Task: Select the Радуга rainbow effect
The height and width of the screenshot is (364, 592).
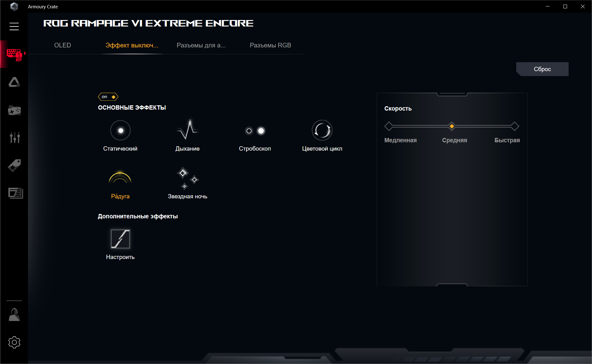Action: pyautogui.click(x=120, y=178)
